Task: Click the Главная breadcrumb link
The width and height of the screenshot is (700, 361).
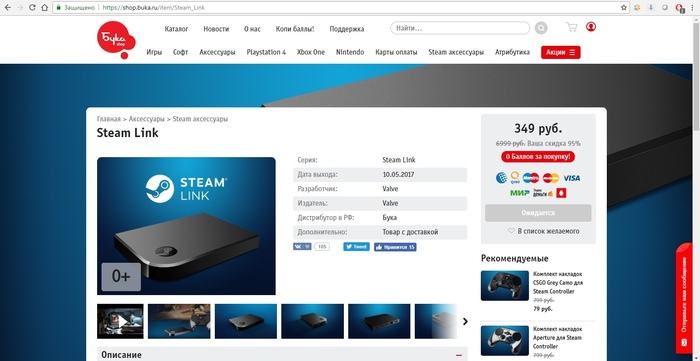Action: [108, 119]
